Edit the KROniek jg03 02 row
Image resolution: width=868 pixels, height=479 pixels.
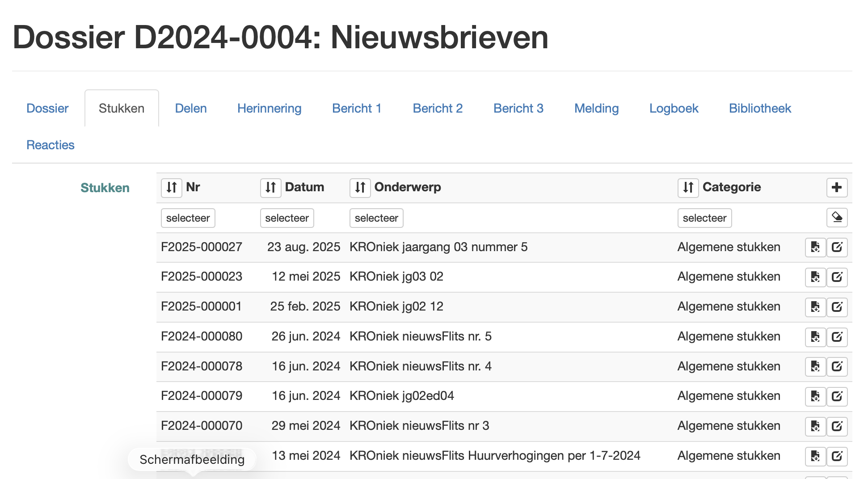click(837, 277)
